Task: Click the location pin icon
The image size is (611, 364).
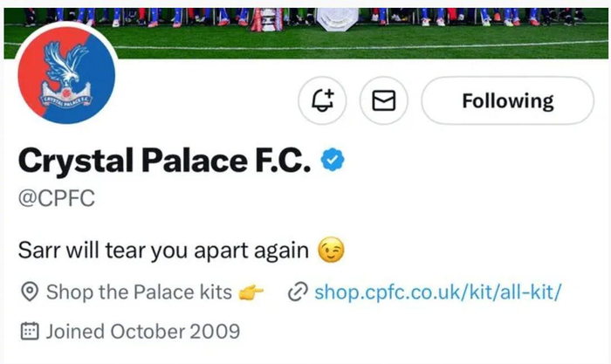Action: (29, 292)
